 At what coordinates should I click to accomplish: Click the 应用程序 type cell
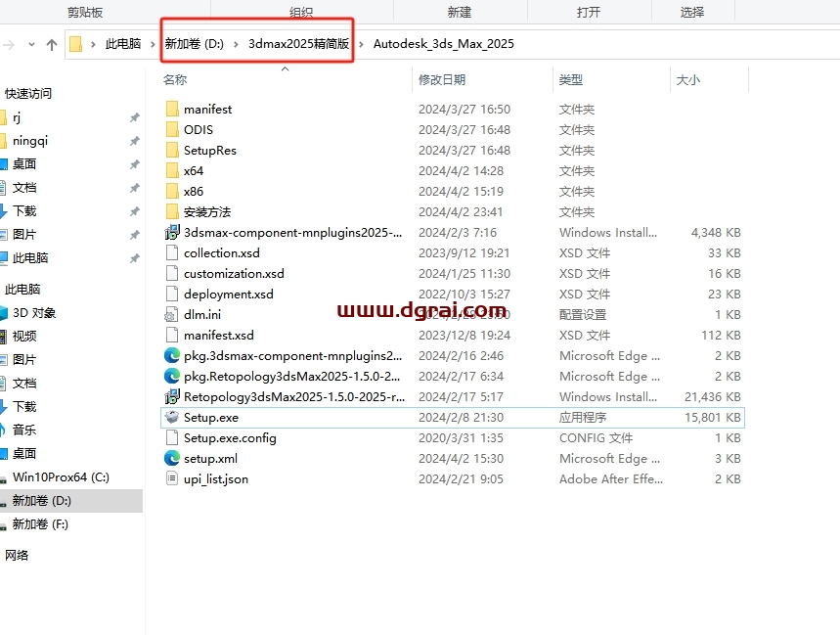[583, 418]
